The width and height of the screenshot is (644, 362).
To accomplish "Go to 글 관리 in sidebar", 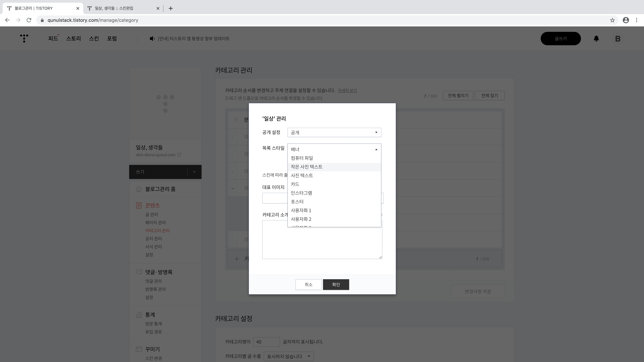I will (151, 215).
